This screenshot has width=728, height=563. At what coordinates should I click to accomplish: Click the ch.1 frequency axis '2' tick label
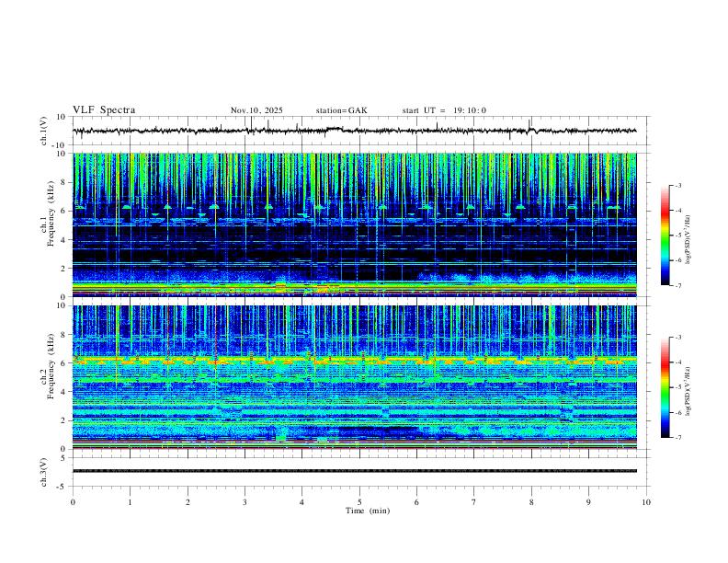coord(63,268)
